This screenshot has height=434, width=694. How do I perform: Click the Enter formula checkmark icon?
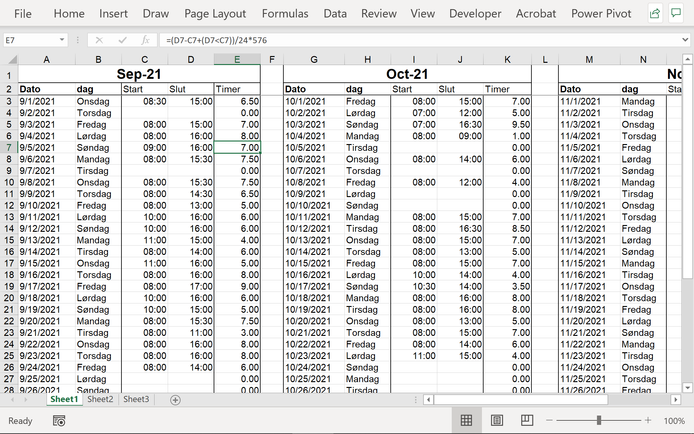[123, 40]
